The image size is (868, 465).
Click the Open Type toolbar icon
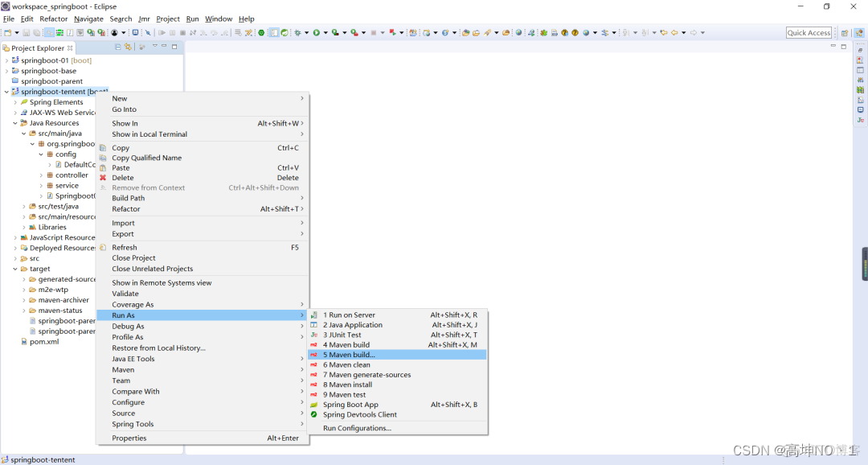click(465, 33)
